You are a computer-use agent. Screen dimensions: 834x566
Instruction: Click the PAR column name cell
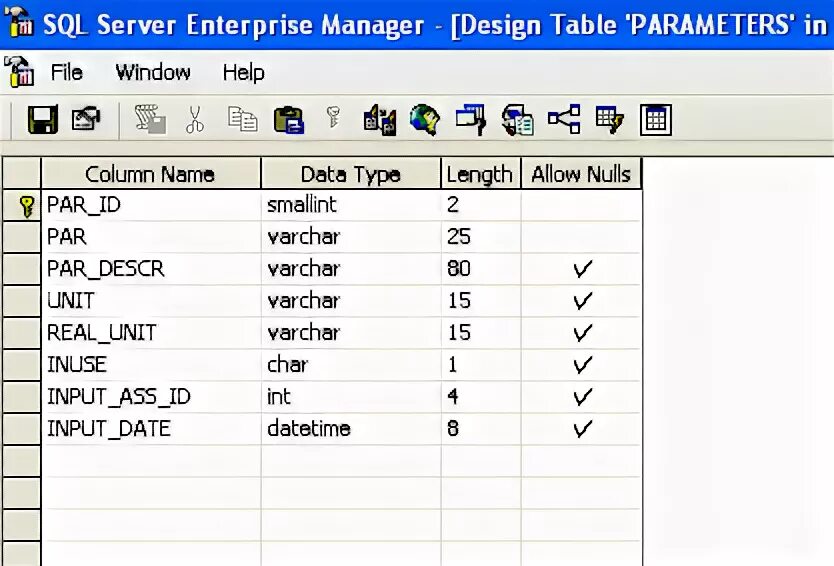pos(151,237)
